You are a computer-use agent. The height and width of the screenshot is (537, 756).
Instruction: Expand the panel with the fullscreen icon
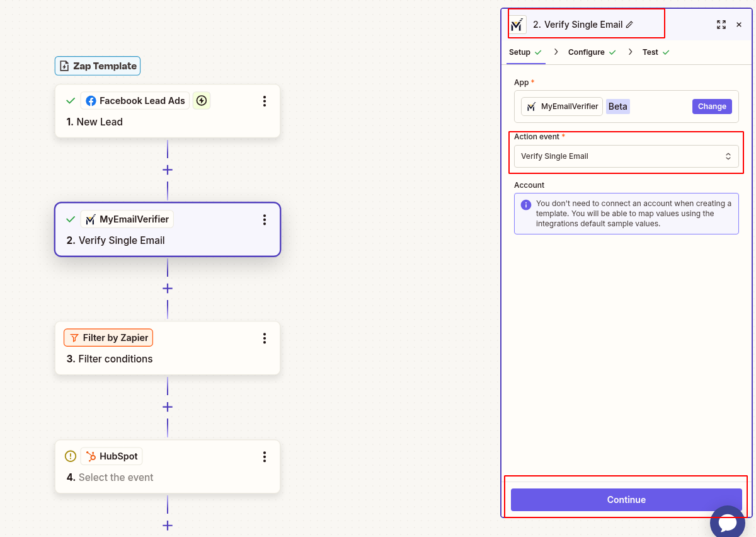[x=721, y=25]
